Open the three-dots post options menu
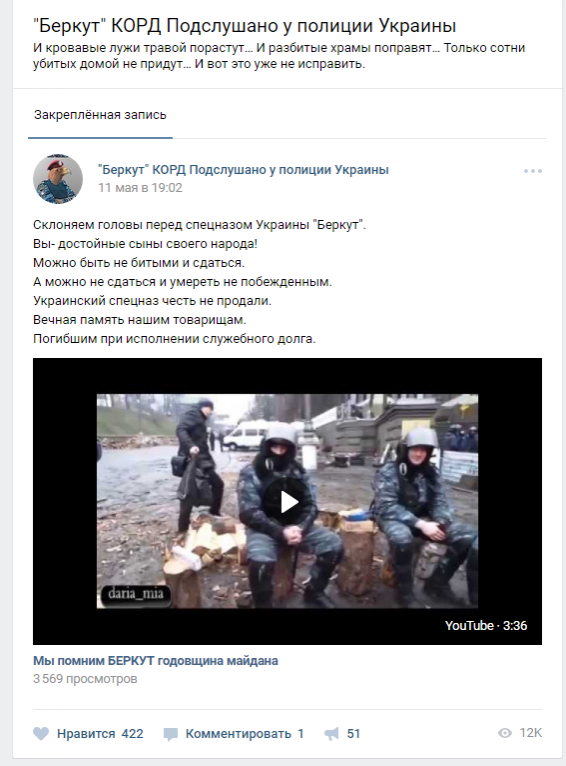Viewport: 566px width, 766px height. [x=533, y=171]
